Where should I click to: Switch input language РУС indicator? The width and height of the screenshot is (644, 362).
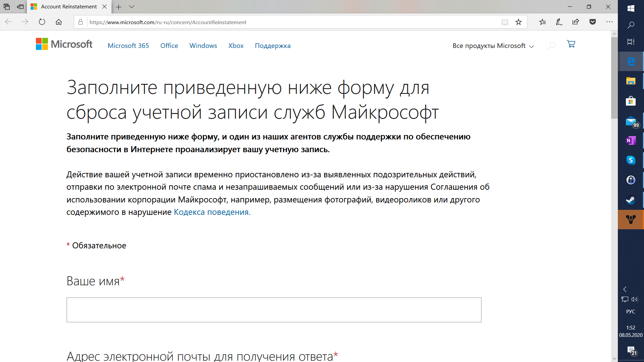[631, 311]
